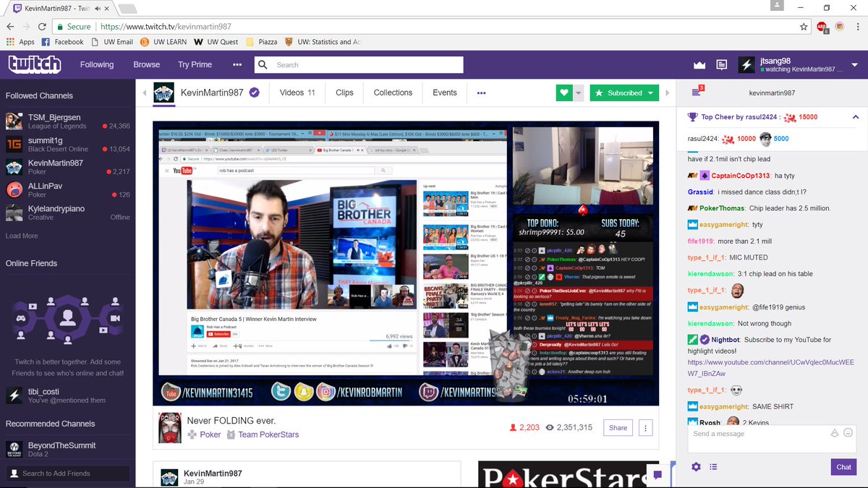Click the Never FOLDING ever stream thumbnail

tap(170, 428)
